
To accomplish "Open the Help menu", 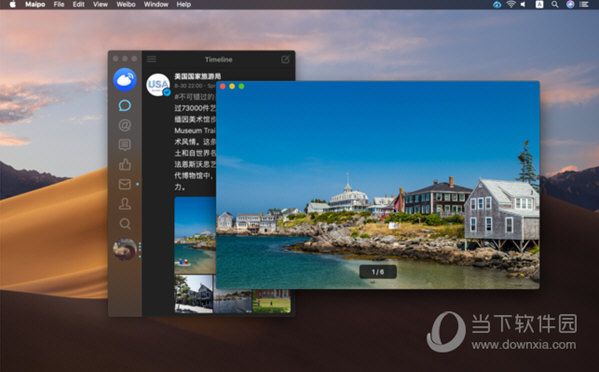I will click(x=183, y=5).
